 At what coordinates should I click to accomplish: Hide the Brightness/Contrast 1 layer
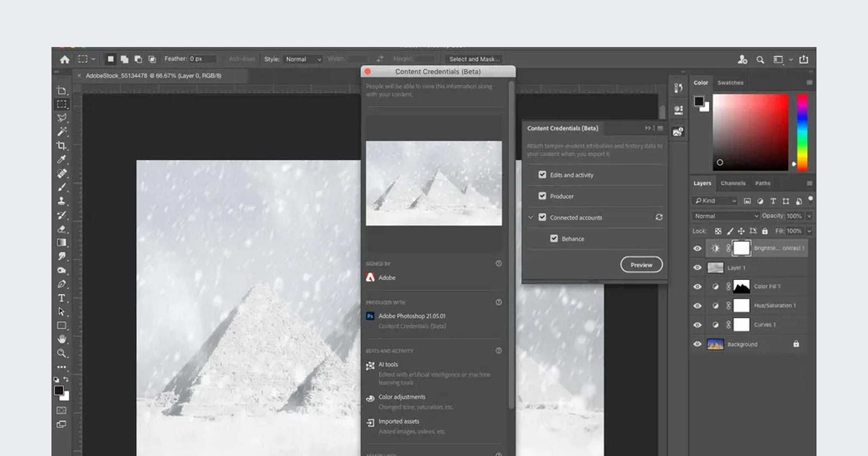698,248
